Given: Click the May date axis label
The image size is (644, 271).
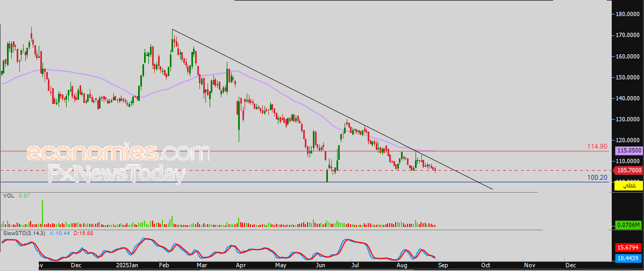Looking at the screenshot, I should click(x=281, y=266).
